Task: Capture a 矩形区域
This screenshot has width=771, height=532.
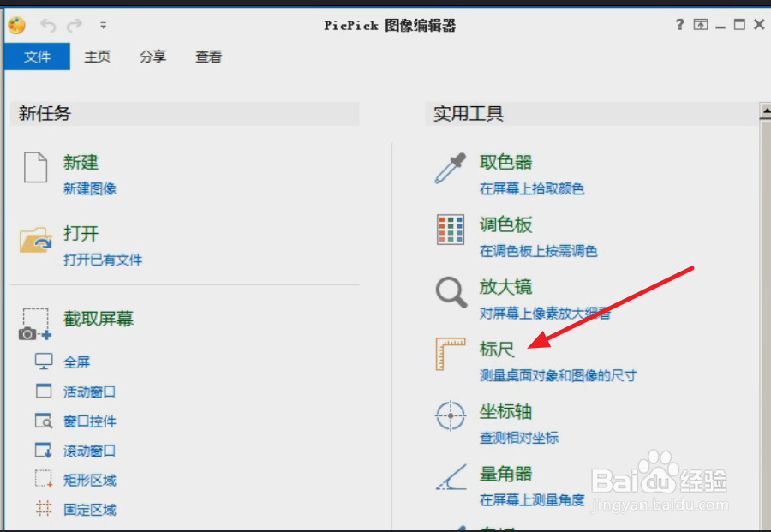Action: tap(89, 481)
